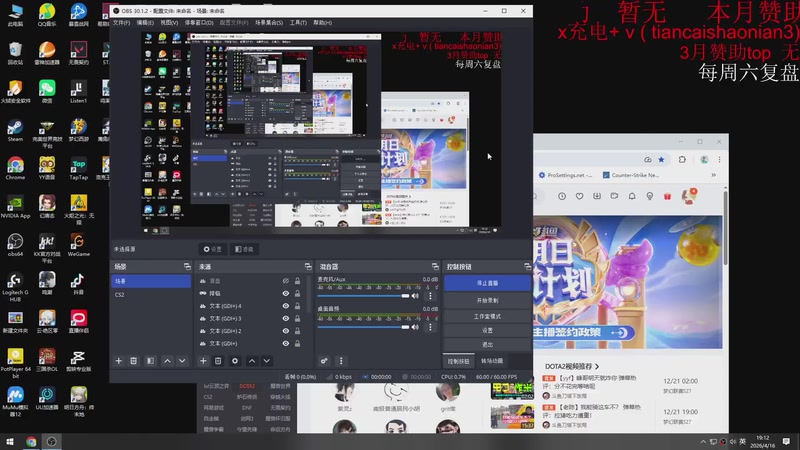The width and height of the screenshot is (800, 450).
Task: Show hidden system tray icons chevron
Action: [703, 441]
